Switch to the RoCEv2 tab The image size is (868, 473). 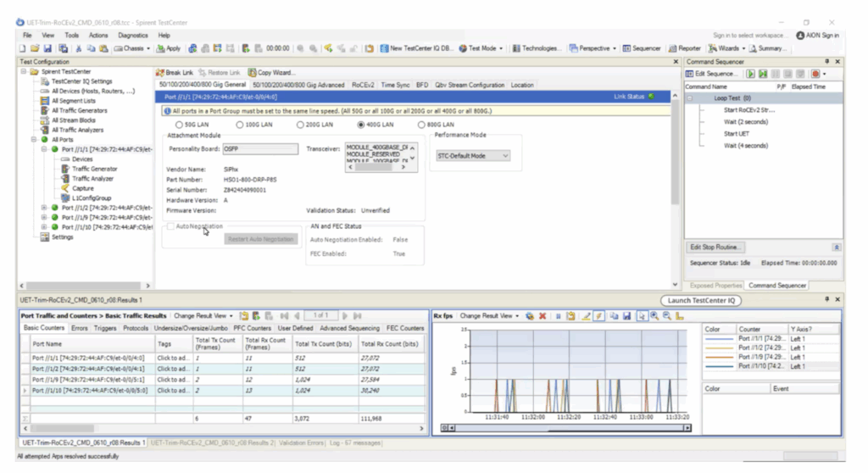[363, 85]
